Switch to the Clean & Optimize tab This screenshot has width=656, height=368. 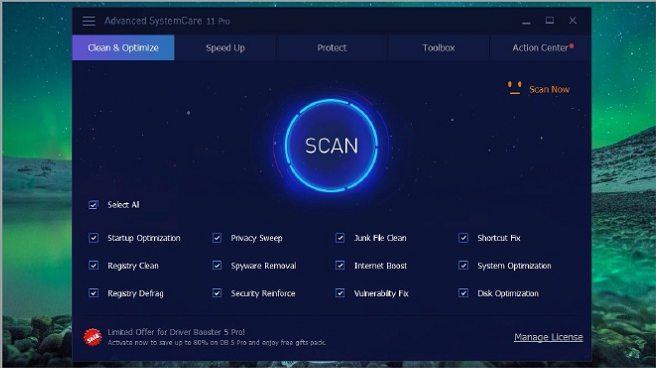[123, 48]
